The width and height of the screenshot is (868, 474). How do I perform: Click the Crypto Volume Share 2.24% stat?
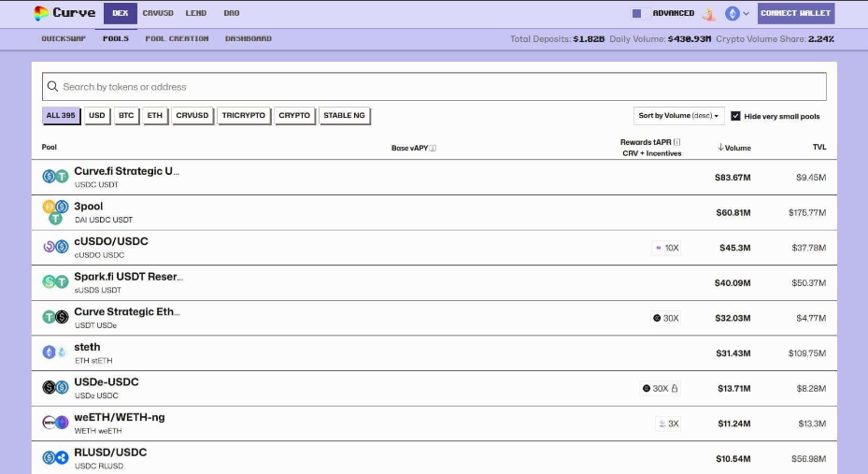coord(775,38)
